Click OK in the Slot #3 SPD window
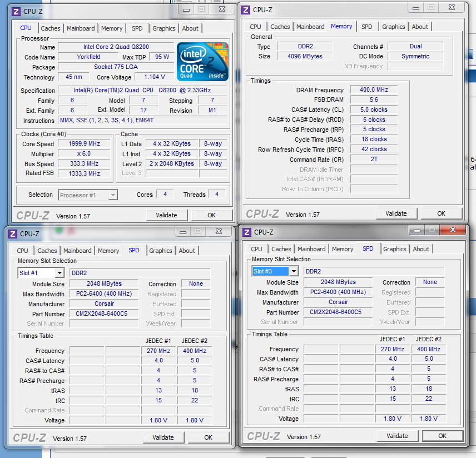 click(x=443, y=436)
